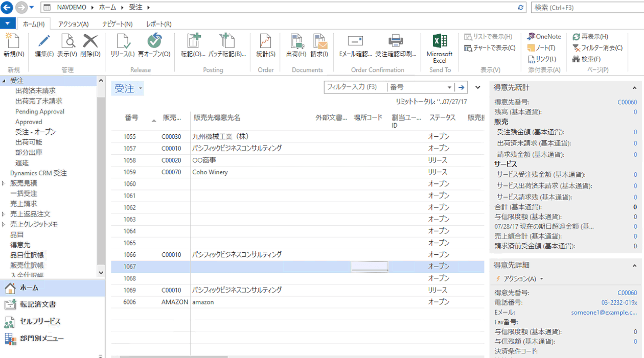The width and height of the screenshot is (644, 358).
Task: Expand the 売上クレジットメモ tree node
Action: [4, 224]
